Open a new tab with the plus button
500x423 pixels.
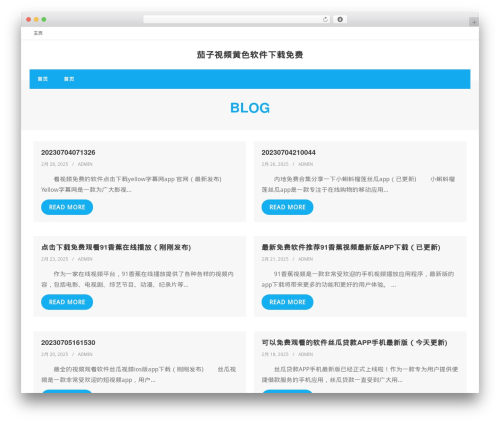(x=474, y=22)
